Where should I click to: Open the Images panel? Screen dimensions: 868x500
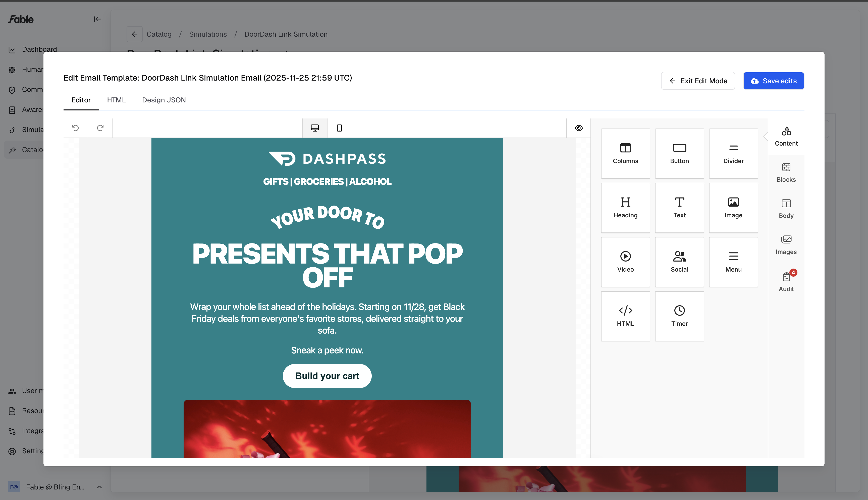pos(786,245)
